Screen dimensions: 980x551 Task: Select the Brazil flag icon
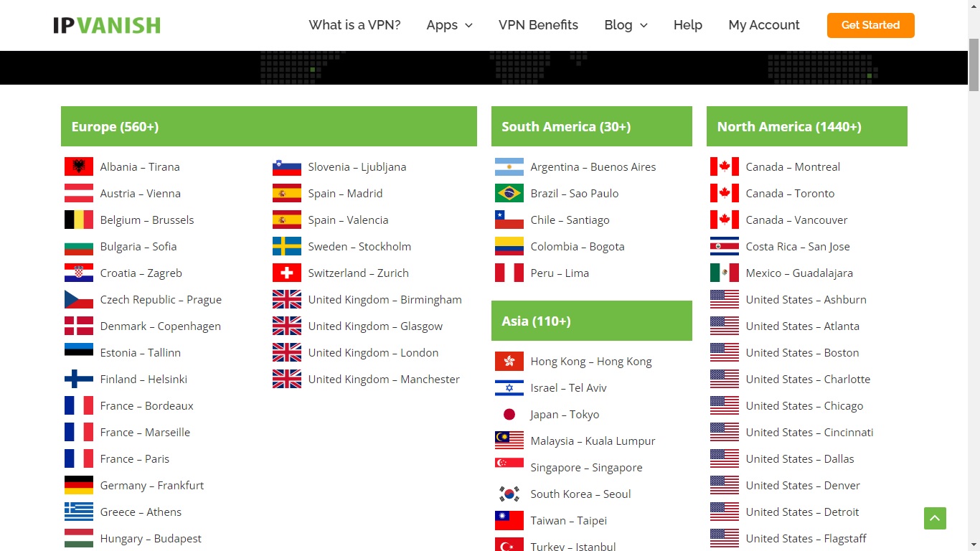point(509,193)
